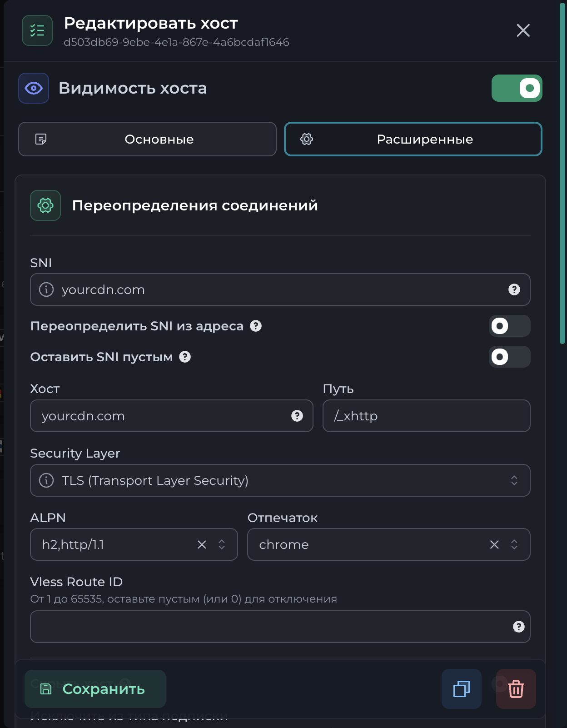Close the Редактировать хост dialog
This screenshot has height=728, width=567.
[x=523, y=30]
